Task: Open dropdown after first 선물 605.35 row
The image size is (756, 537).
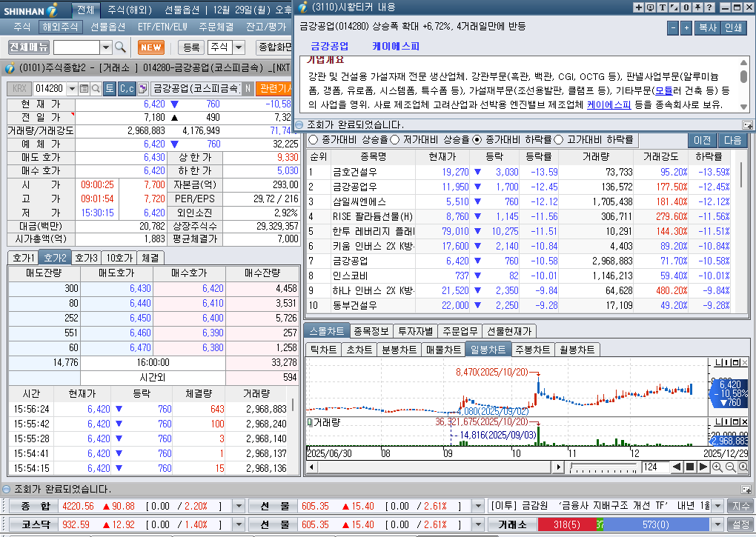Action: 478,506
